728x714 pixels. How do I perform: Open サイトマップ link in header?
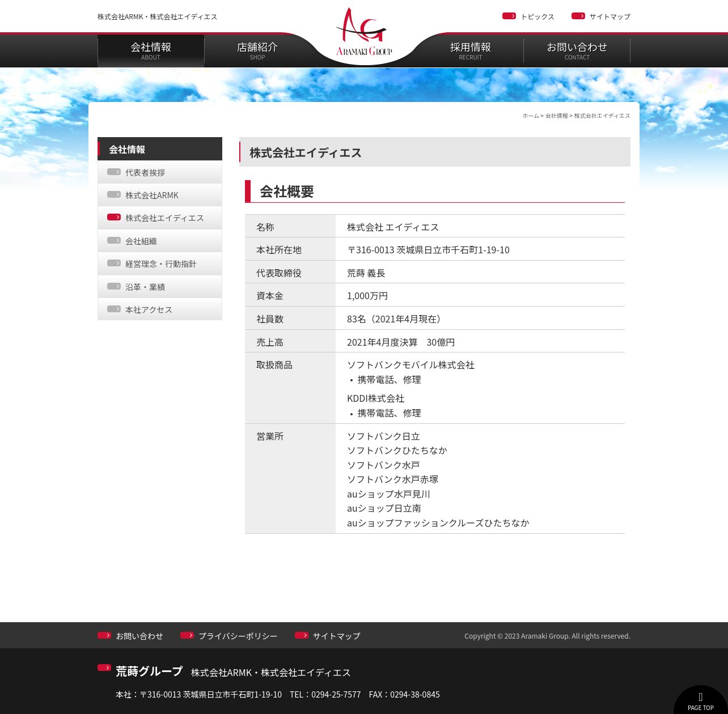[610, 16]
